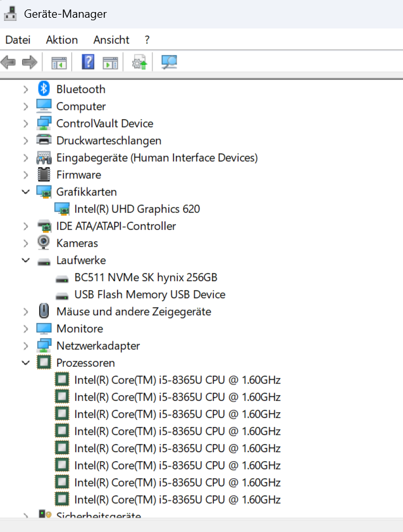Collapse the Grafikkarten category
Viewport: 403px width, 532px height.
(x=26, y=192)
